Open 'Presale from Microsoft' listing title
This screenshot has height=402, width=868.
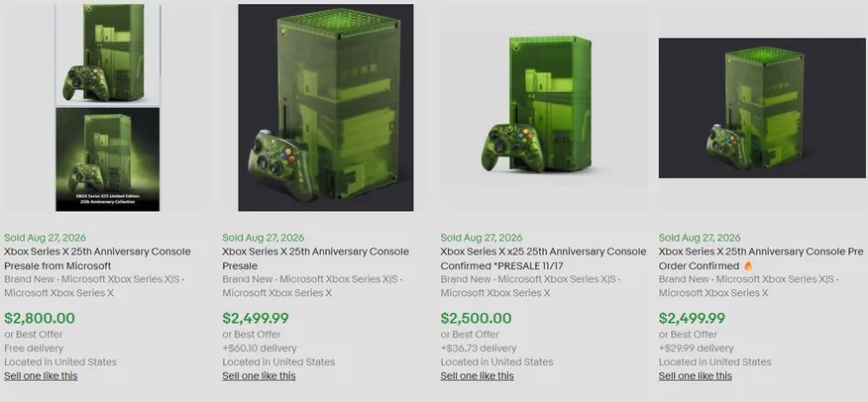(97, 258)
